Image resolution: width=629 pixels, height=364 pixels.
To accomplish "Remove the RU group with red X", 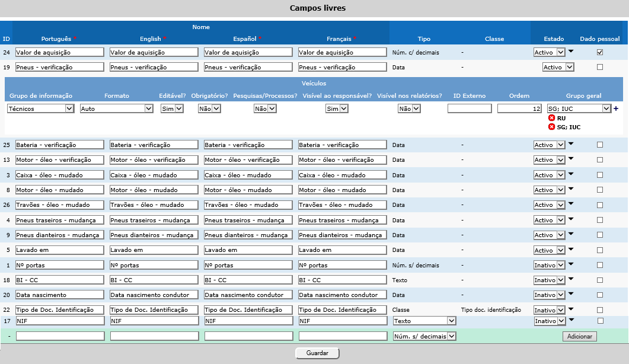I will tap(551, 118).
